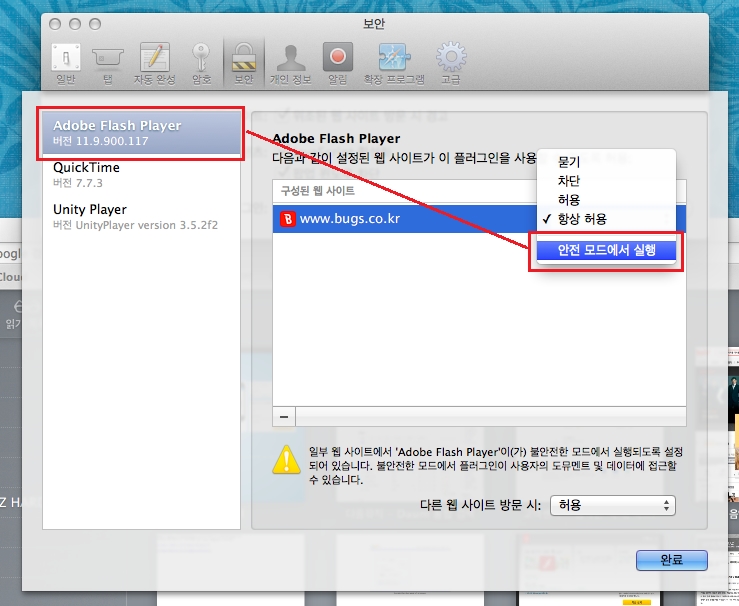
Task: Open the 다른 웹 사이트 방문 시 dropdown
Action: click(x=613, y=505)
